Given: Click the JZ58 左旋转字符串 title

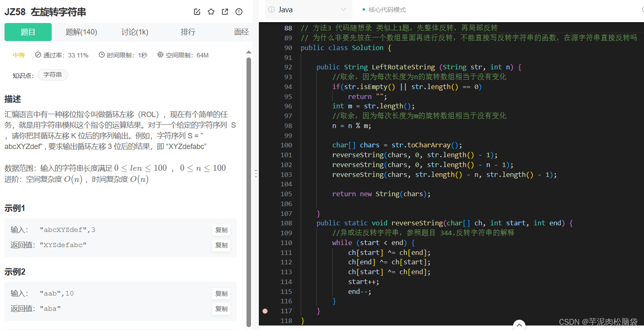Looking at the screenshot, I should (45, 12).
